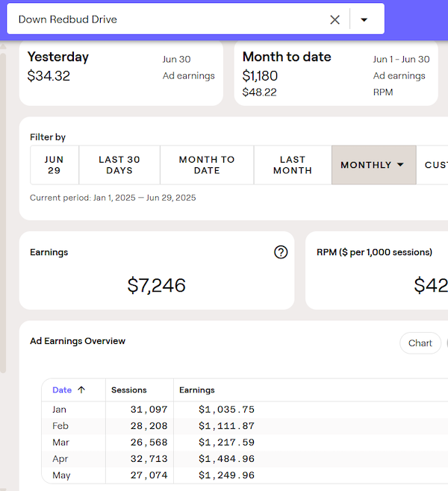Click the Jun 1 - Jun 30 date label
The height and width of the screenshot is (491, 448).
point(401,59)
